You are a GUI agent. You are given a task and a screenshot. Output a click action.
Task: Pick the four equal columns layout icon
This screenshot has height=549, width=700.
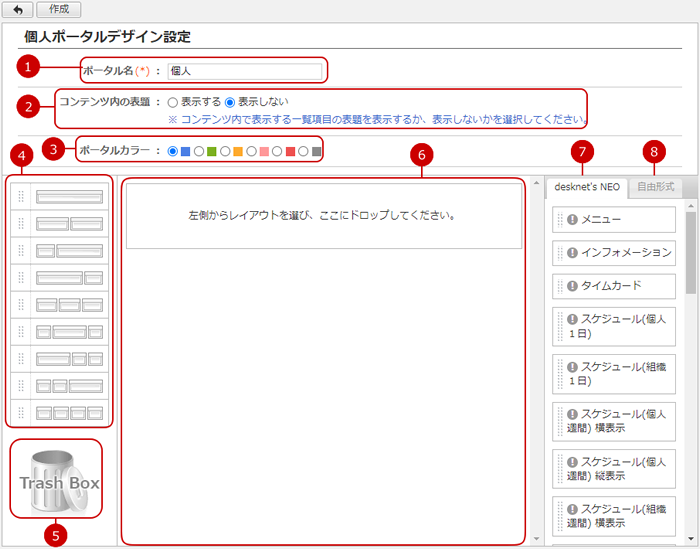tap(69, 413)
